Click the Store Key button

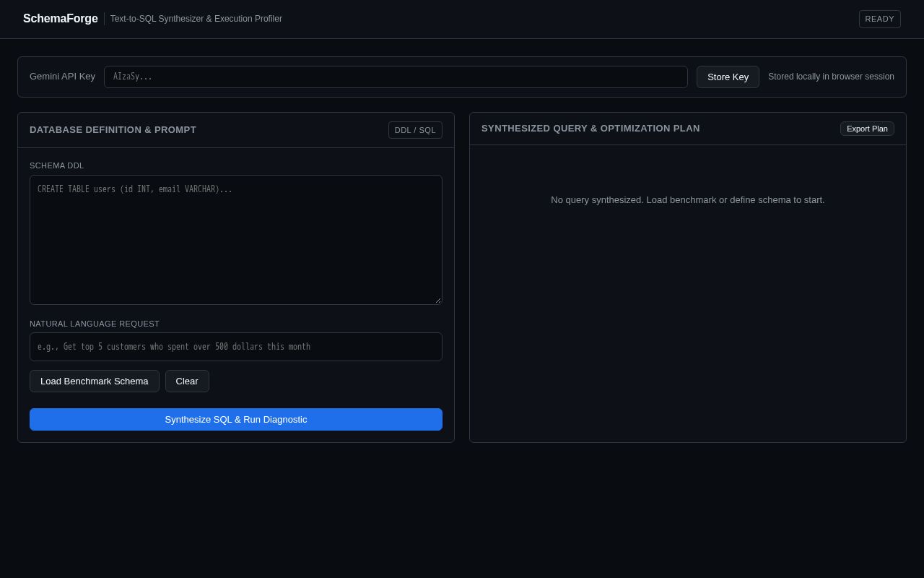728,77
